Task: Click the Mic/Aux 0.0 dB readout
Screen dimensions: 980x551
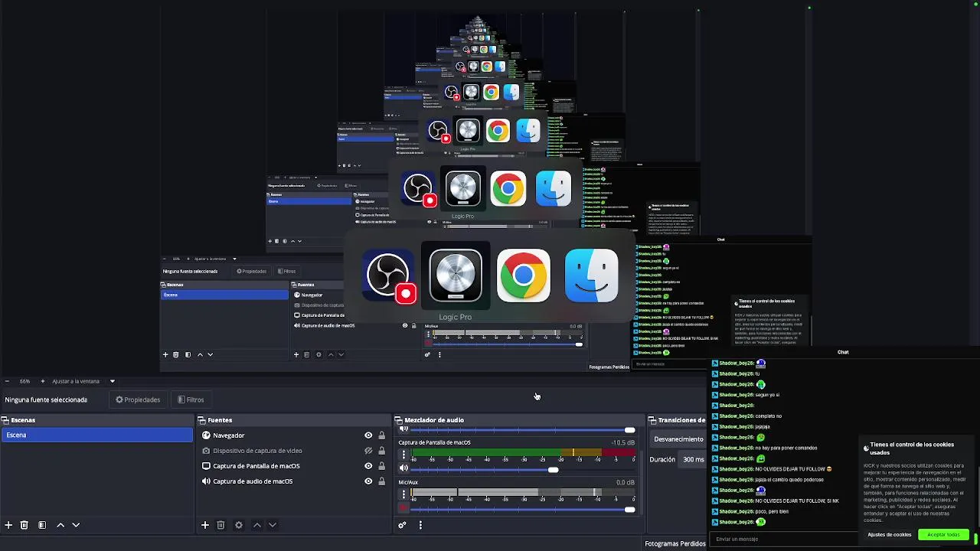Action: [x=626, y=483]
